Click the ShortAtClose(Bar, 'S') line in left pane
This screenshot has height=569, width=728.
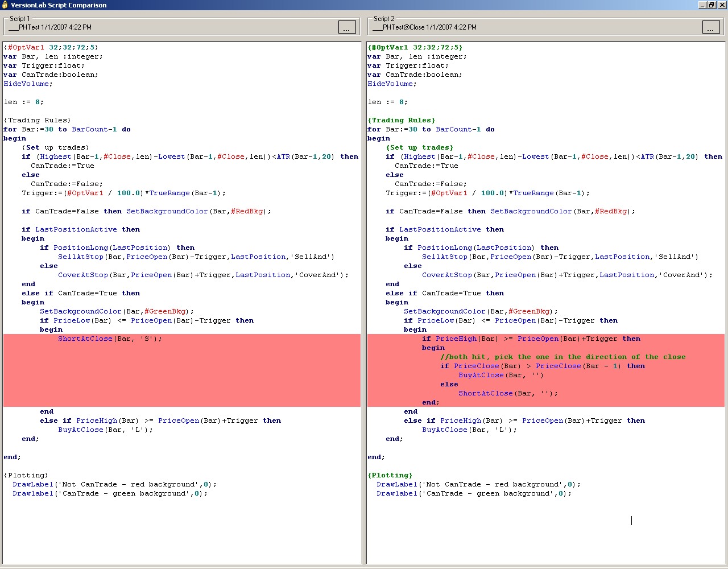coord(110,339)
